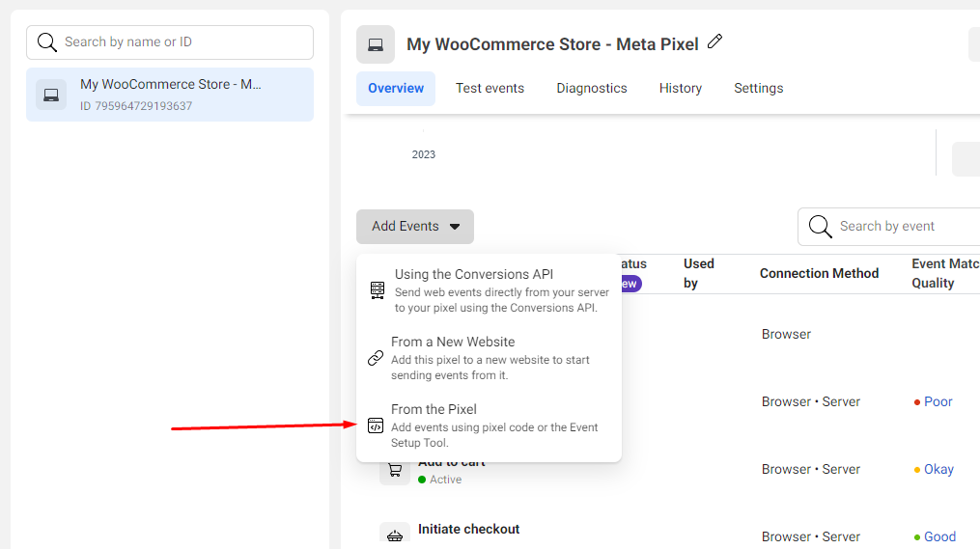The height and width of the screenshot is (549, 980).
Task: Open the Test events tab
Action: [490, 88]
